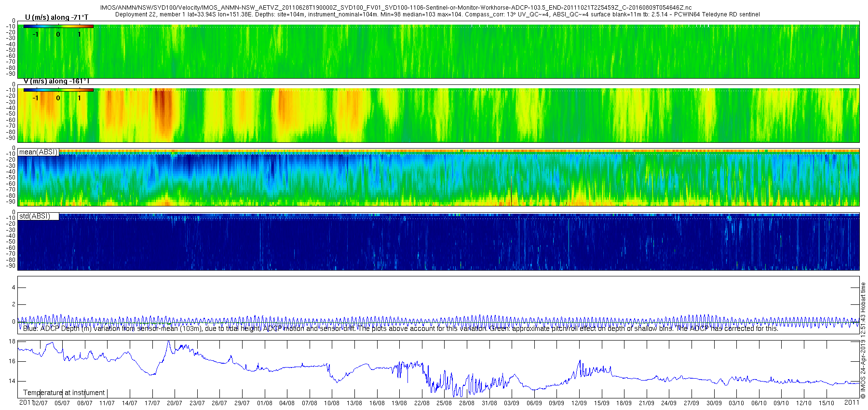
Task: Click the U velocity panel colour bar
Action: tap(58, 27)
